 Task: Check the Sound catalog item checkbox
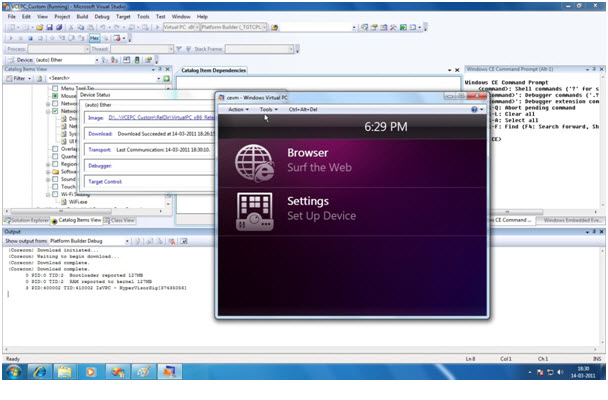coord(55,179)
